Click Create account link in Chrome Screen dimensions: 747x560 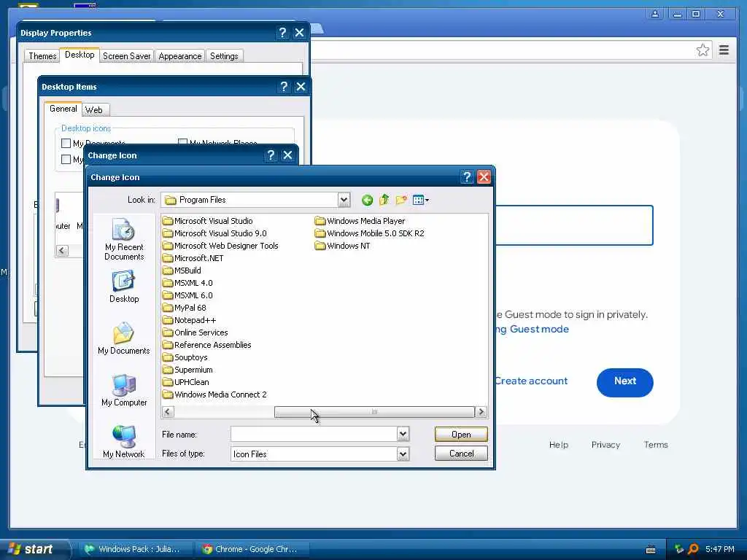tap(531, 381)
